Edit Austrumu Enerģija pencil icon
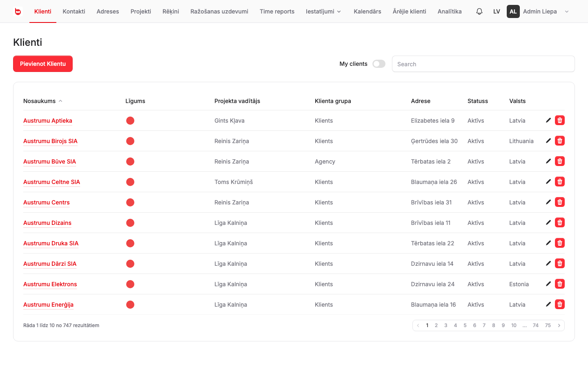The image size is (588, 368). coord(548,304)
